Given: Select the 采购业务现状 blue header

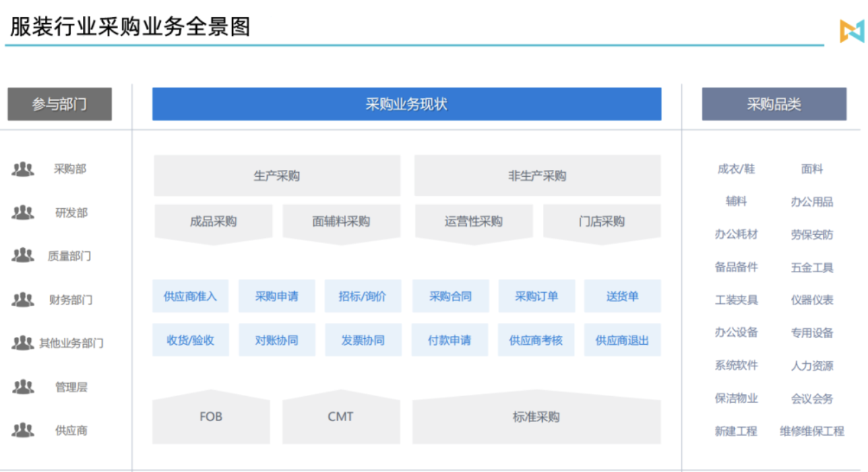Looking at the screenshot, I should pos(406,104).
